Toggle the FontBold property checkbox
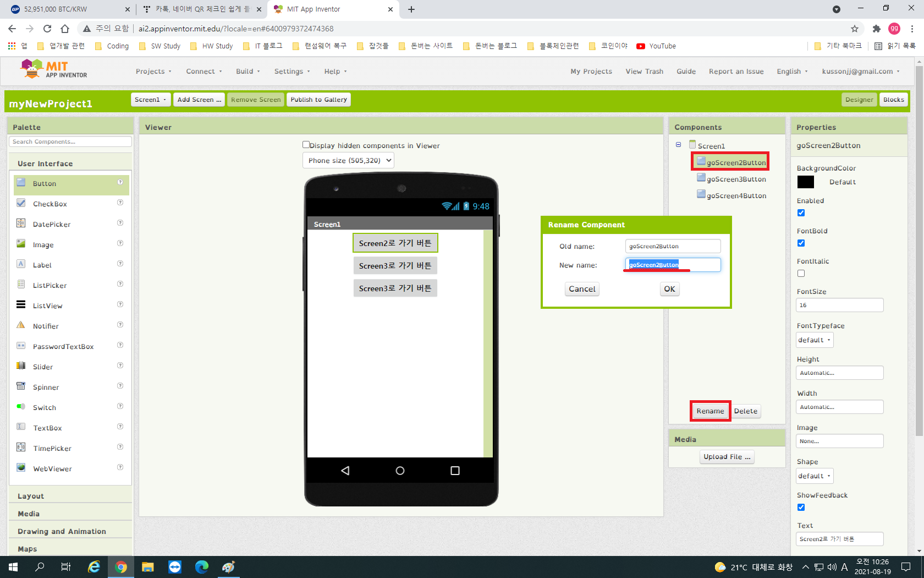The image size is (924, 578). [x=801, y=243]
